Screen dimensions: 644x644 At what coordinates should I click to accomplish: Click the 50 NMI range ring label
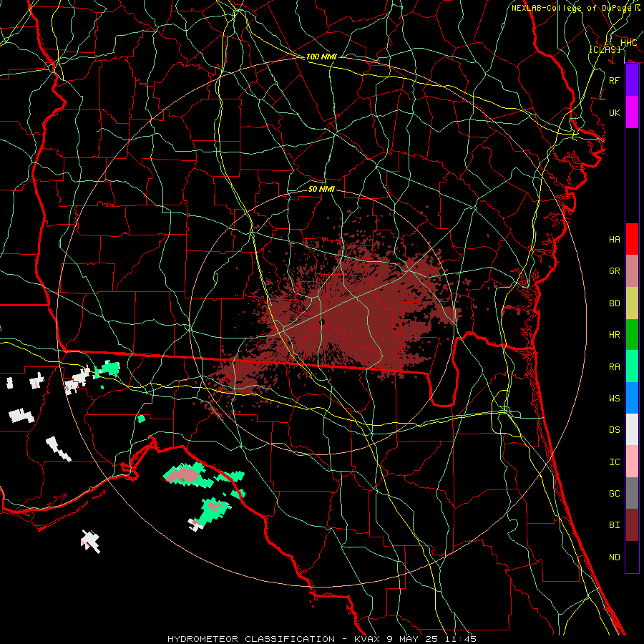coord(321,189)
